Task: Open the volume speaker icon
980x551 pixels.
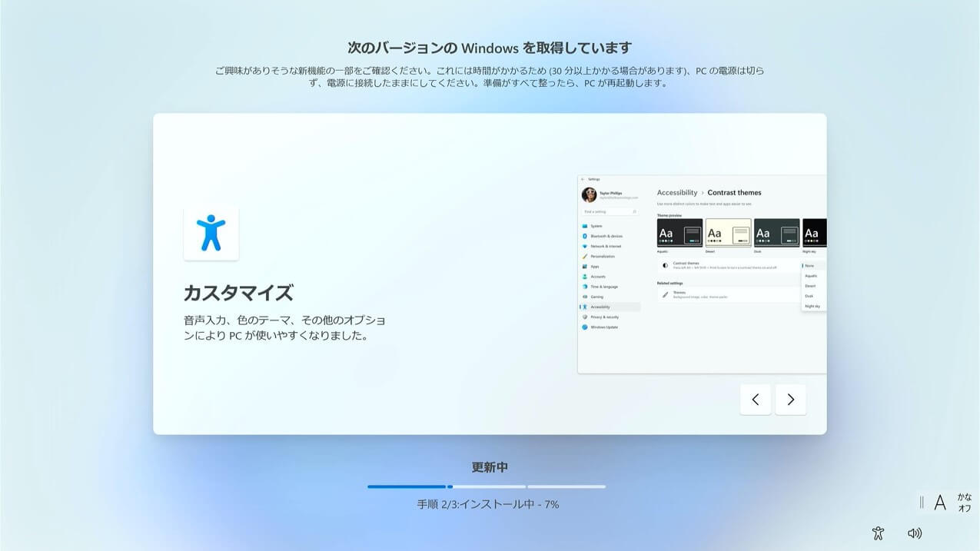Action: coord(914,533)
